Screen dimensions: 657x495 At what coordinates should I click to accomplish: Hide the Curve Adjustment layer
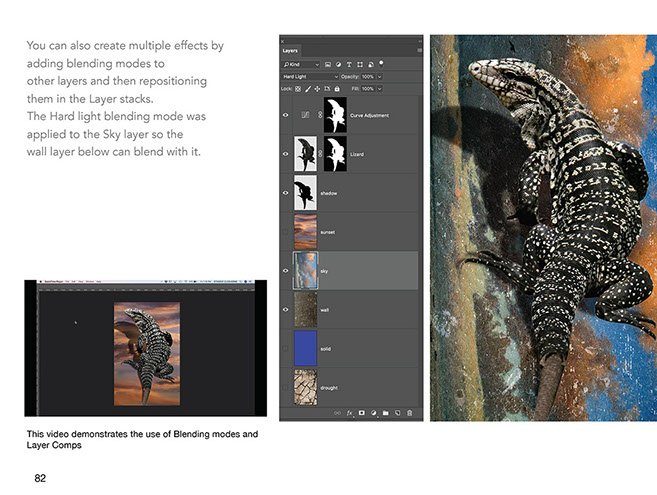click(286, 116)
